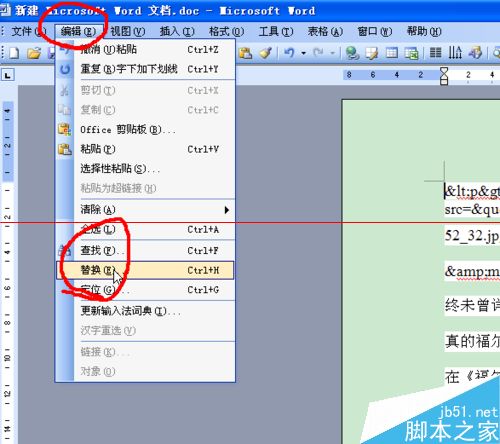Select 更新输入法词典 menu entry
500x444 pixels.
pyautogui.click(x=146, y=311)
